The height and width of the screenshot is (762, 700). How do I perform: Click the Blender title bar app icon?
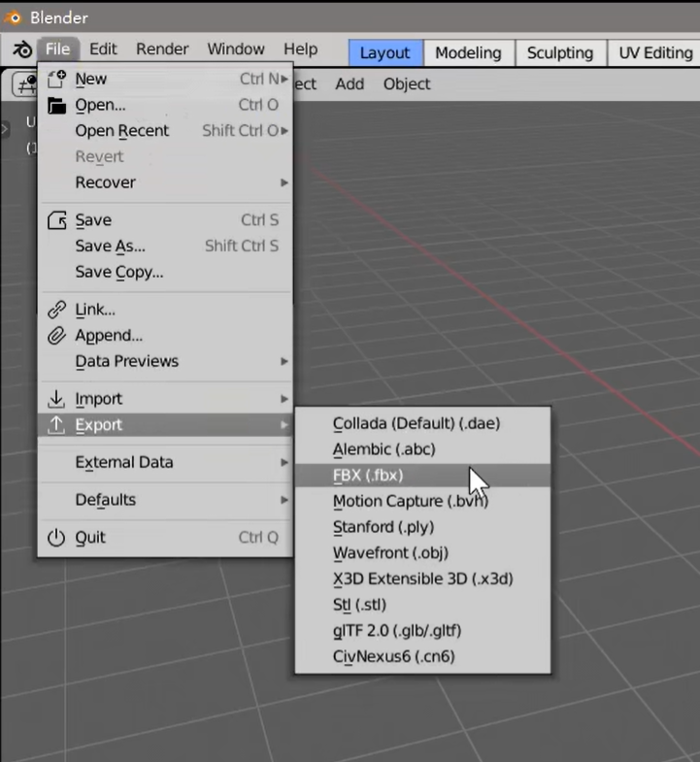pos(14,18)
